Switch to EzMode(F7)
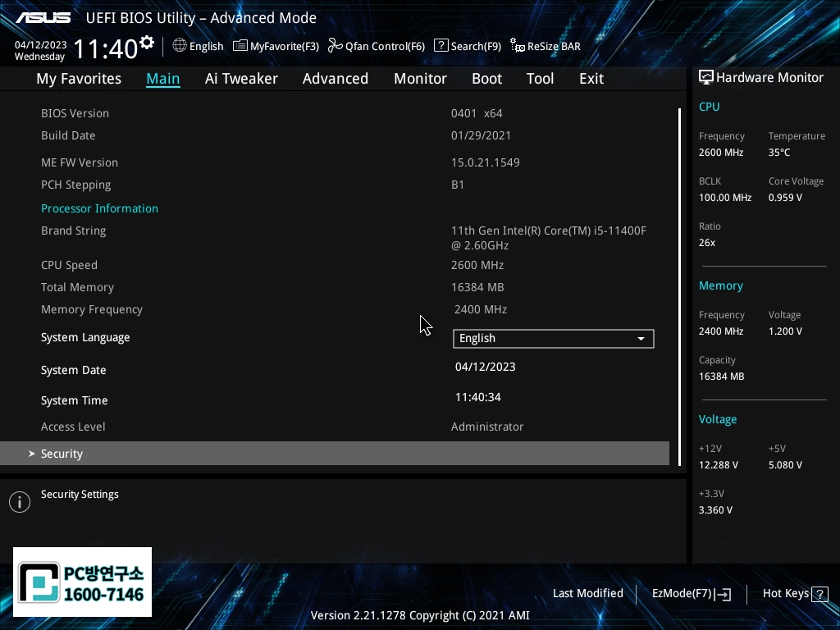 point(691,594)
